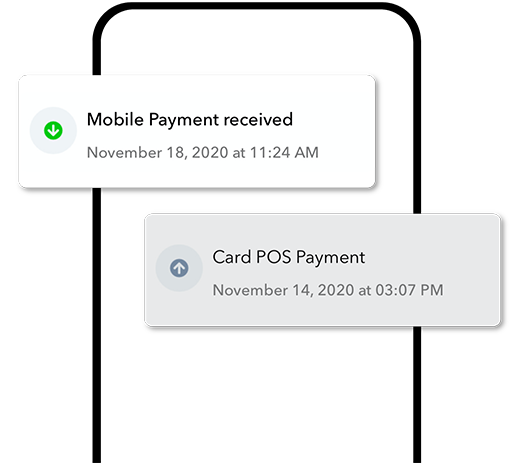Open the Card POS Payment notification card
Image resolution: width=520 pixels, height=463 pixels.
(323, 270)
